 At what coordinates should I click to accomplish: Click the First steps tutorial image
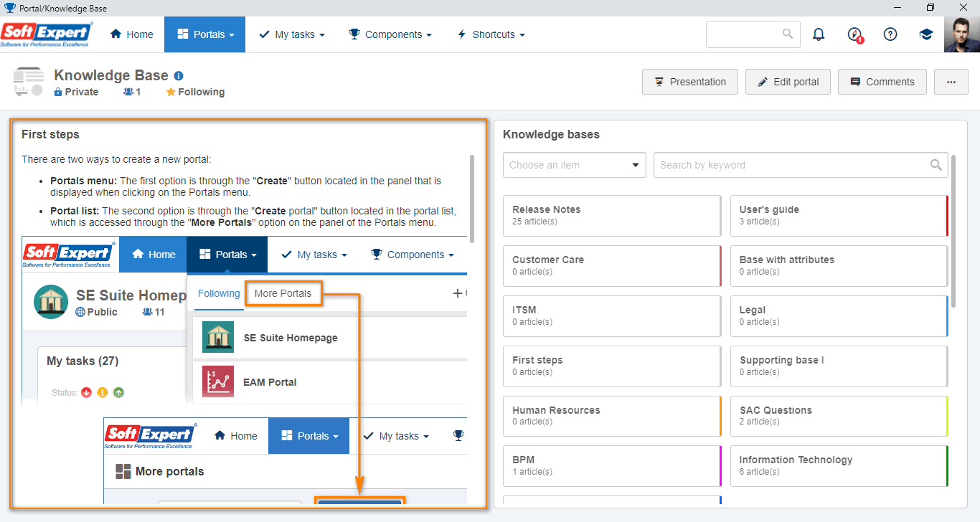(244, 371)
